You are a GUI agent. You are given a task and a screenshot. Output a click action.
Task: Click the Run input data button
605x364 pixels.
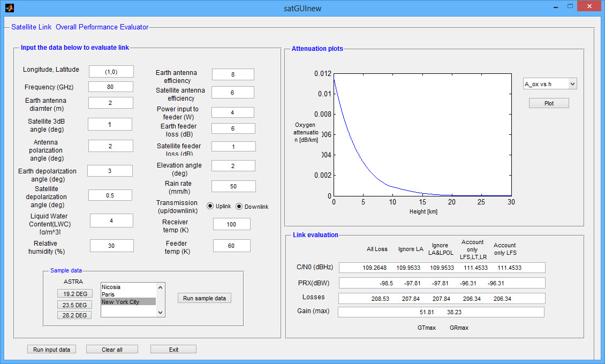[x=52, y=350]
